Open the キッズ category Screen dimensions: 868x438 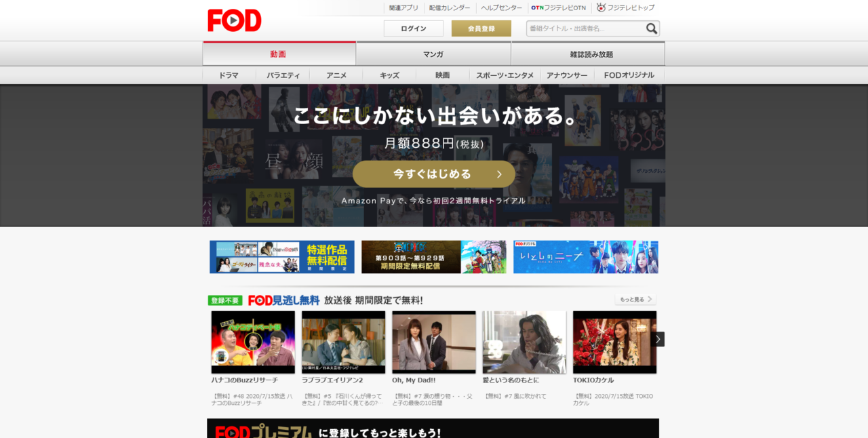[x=389, y=75]
